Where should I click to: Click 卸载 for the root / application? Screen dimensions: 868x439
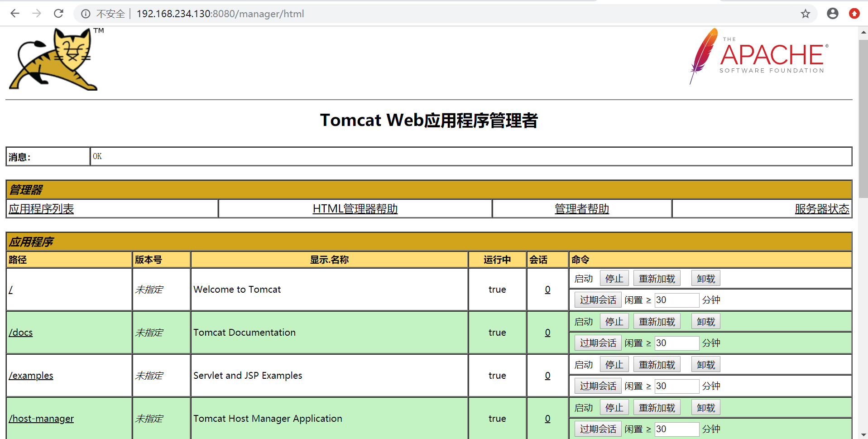pyautogui.click(x=705, y=279)
